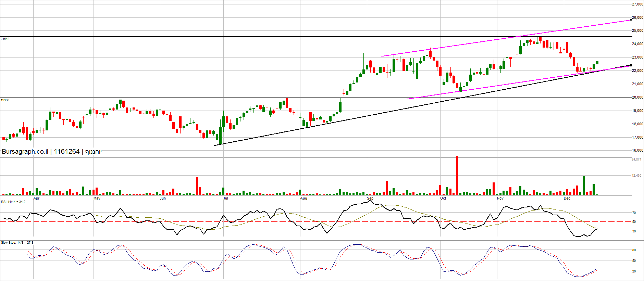The height and width of the screenshot is (281, 644).
Task: Click the tall green volume bar in December
Action: [584, 185]
